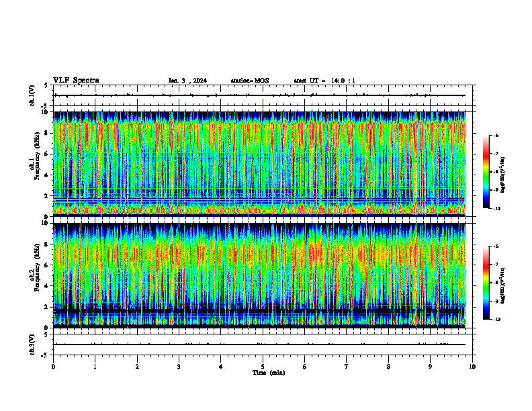Click the "ch.3(V)" axis label

coord(32,345)
